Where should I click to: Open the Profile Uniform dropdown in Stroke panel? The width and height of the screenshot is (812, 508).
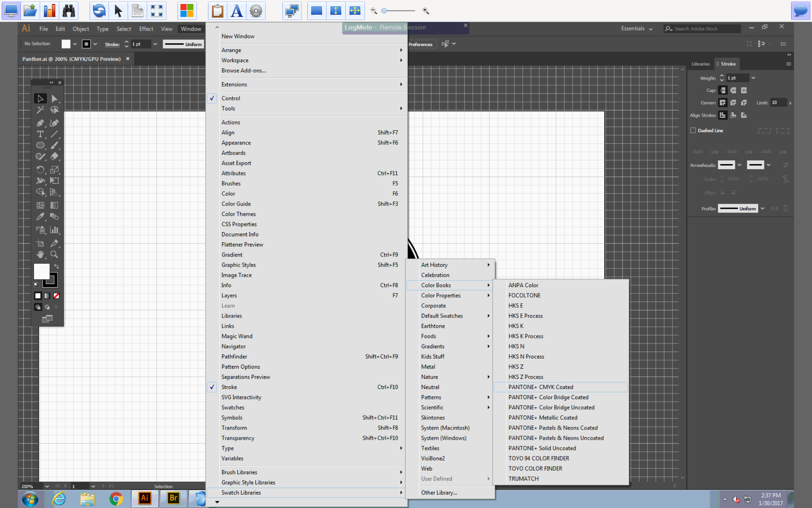pos(762,209)
